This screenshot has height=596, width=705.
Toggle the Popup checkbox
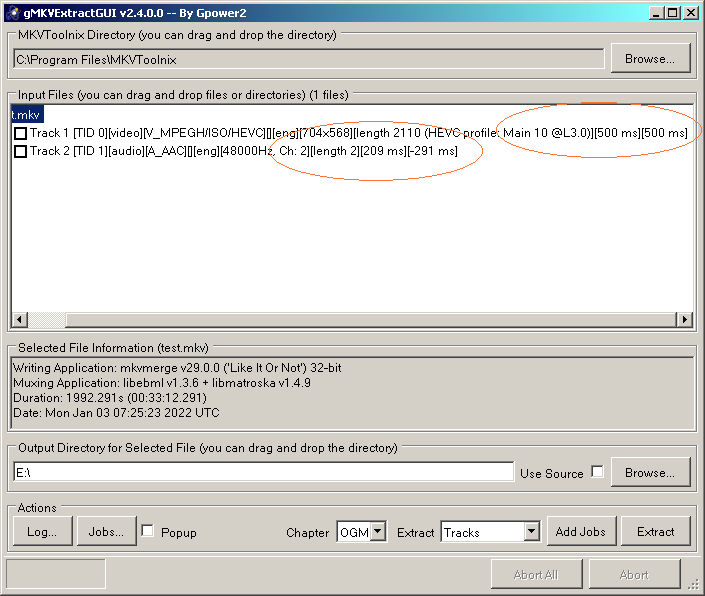coord(147,531)
